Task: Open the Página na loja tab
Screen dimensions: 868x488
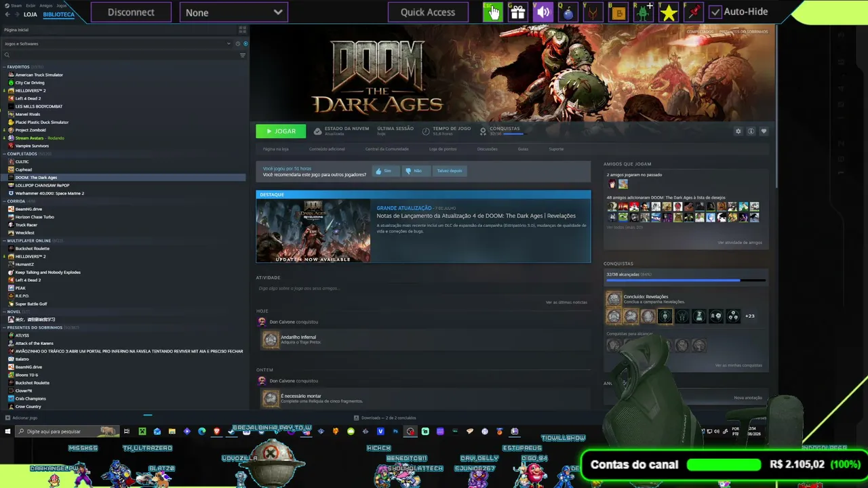Action: click(276, 149)
